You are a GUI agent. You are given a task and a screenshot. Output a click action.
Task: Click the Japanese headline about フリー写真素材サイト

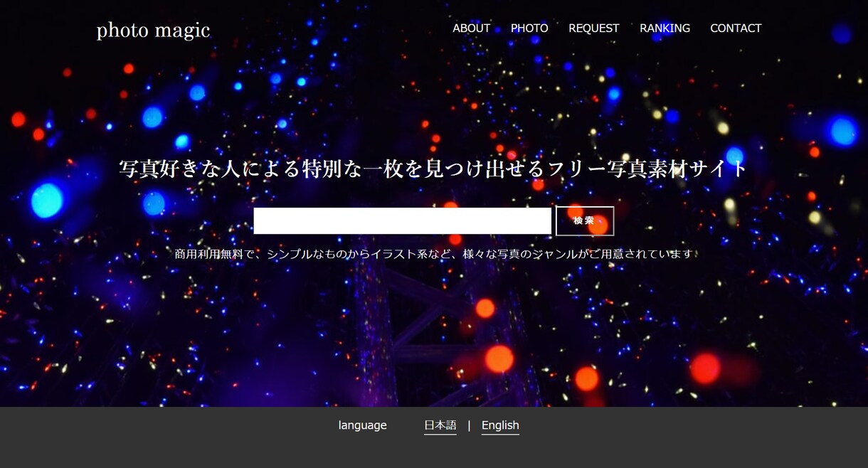click(433, 169)
